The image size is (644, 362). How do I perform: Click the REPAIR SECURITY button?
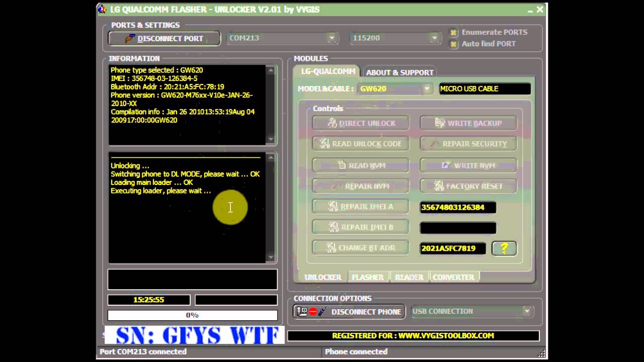468,144
